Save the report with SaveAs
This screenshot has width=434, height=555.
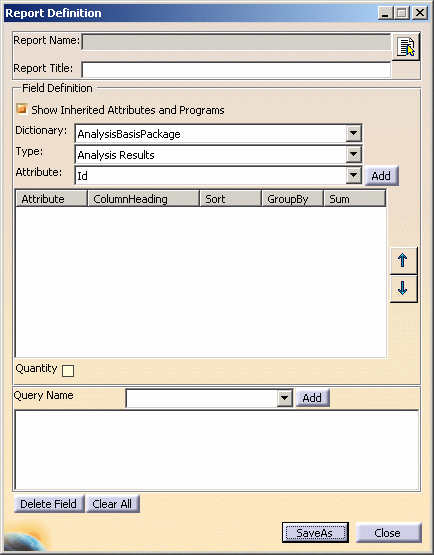coord(315,533)
